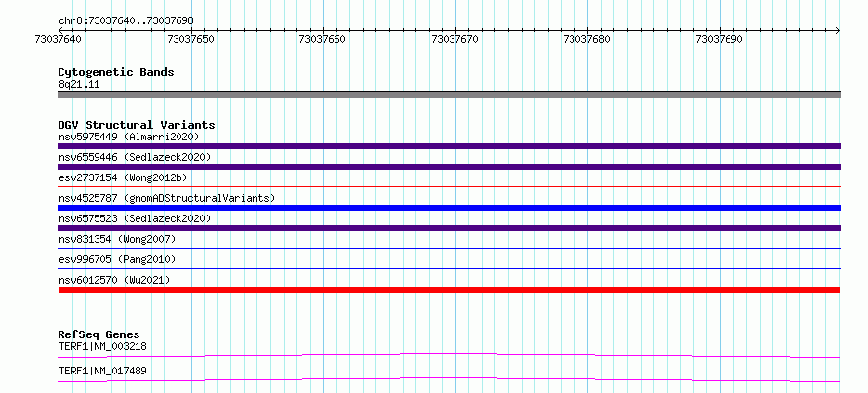Select gene label TERF1|NM_017489
This screenshot has width=868, height=393.
(x=102, y=371)
